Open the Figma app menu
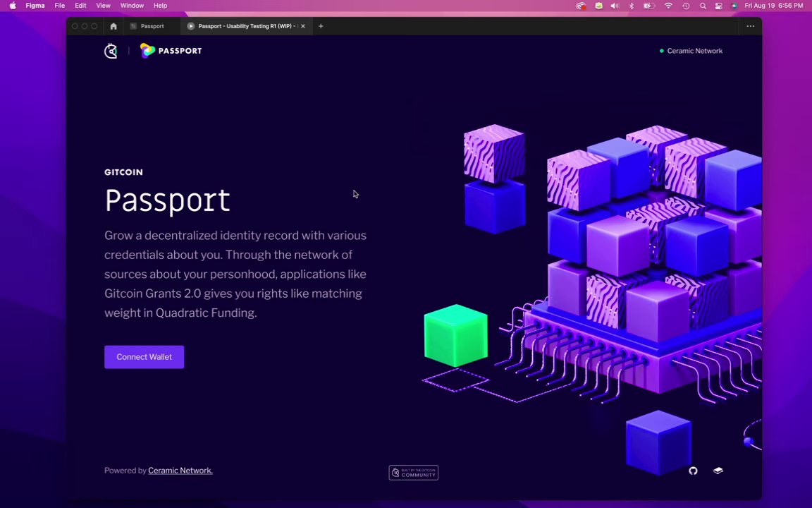 coord(35,6)
